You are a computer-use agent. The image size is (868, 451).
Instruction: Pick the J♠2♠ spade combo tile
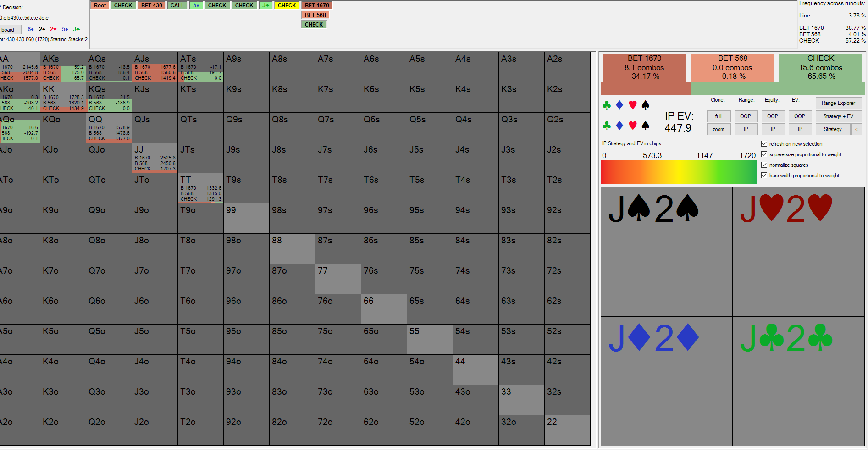point(666,252)
